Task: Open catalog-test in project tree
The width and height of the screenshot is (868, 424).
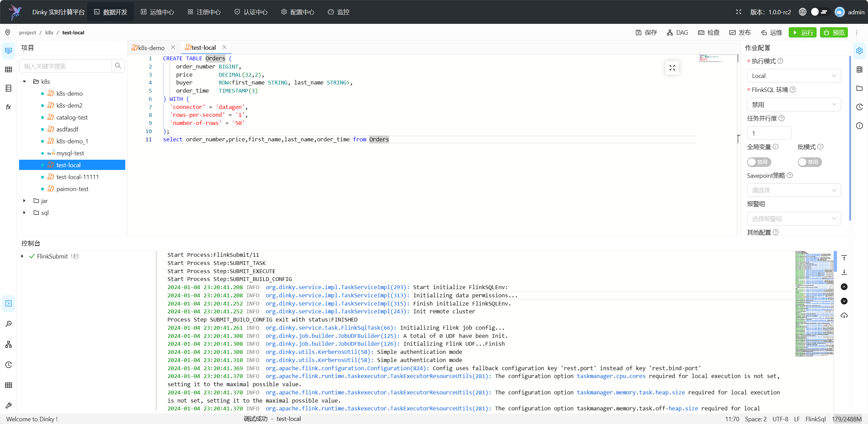Action: click(x=72, y=117)
